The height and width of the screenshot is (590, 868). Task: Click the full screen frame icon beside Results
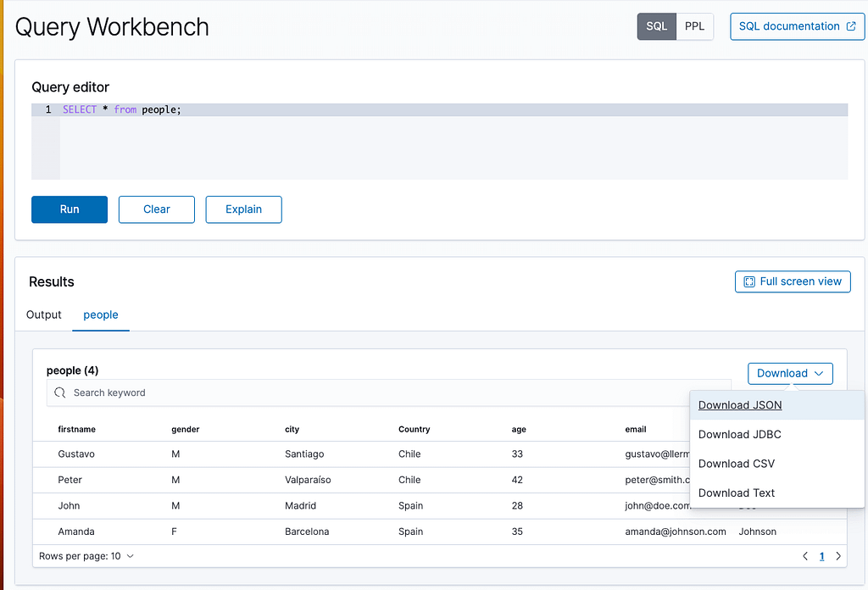748,281
